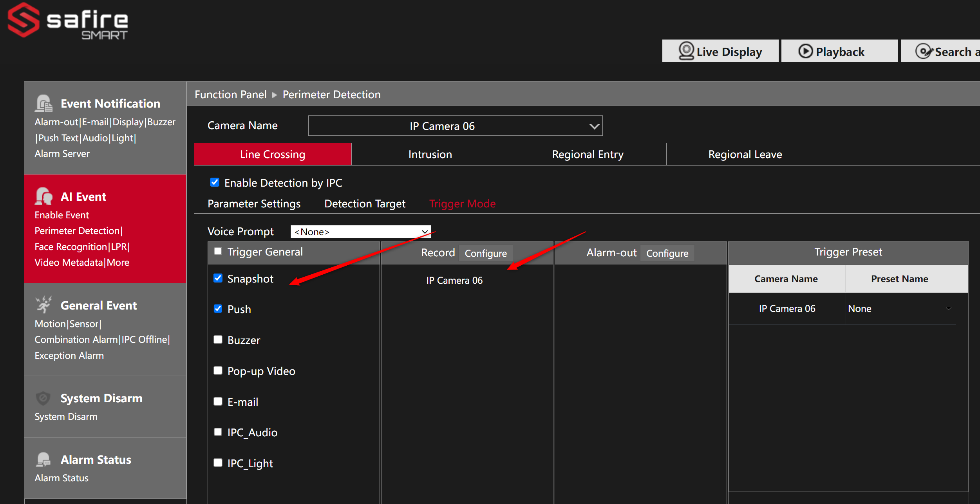
Task: Click the Alarm Status icon
Action: (x=43, y=459)
